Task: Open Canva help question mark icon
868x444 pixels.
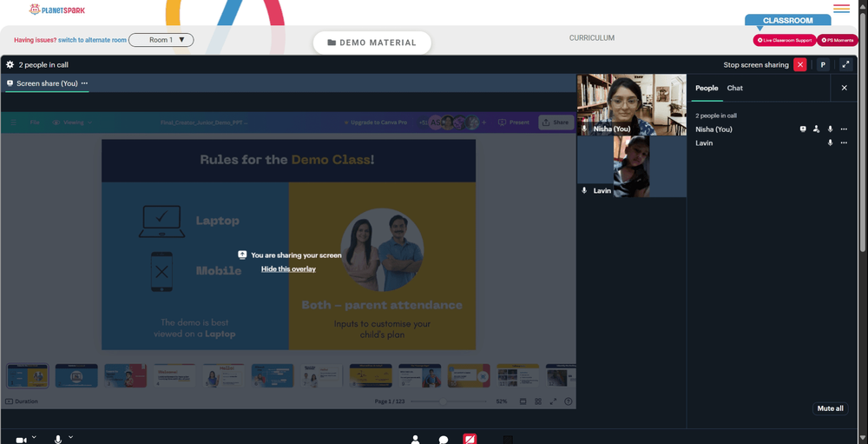Action: pyautogui.click(x=568, y=401)
